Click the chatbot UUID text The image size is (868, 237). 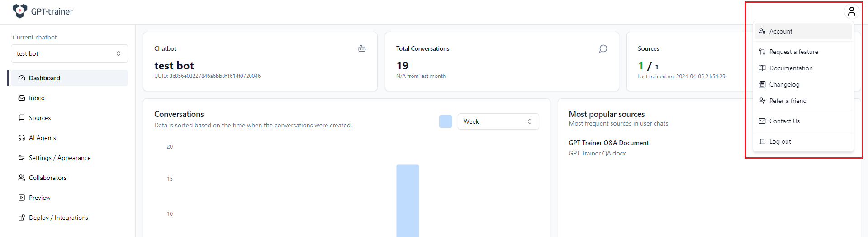tap(208, 76)
